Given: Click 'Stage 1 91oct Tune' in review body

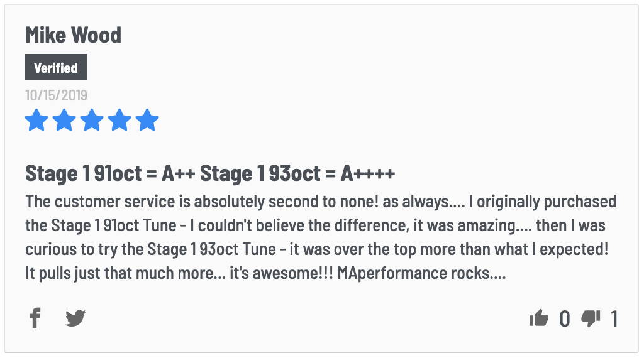Looking at the screenshot, I should (x=114, y=225).
